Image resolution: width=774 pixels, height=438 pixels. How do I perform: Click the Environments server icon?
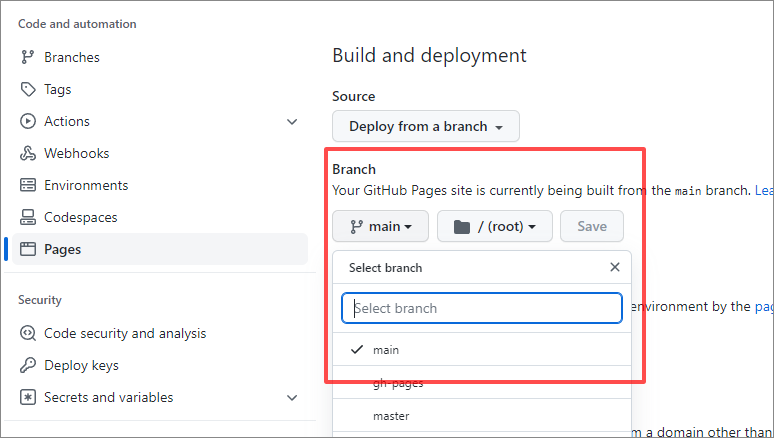[28, 185]
